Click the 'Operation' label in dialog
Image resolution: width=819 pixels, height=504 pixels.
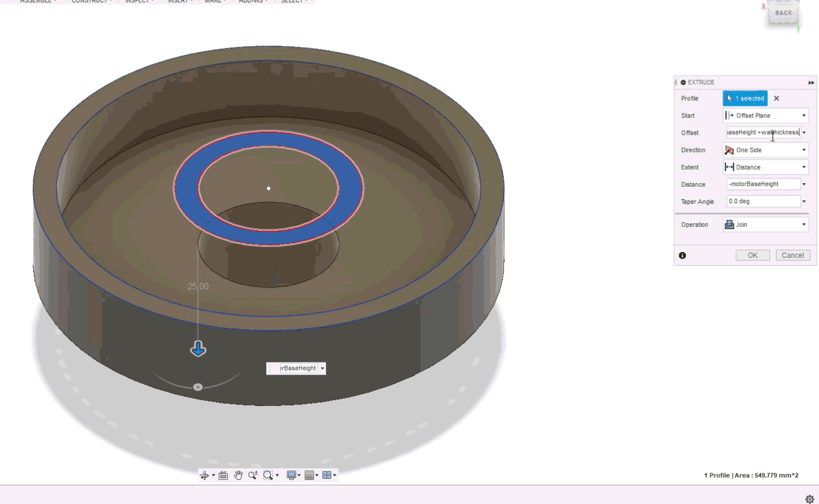point(695,225)
